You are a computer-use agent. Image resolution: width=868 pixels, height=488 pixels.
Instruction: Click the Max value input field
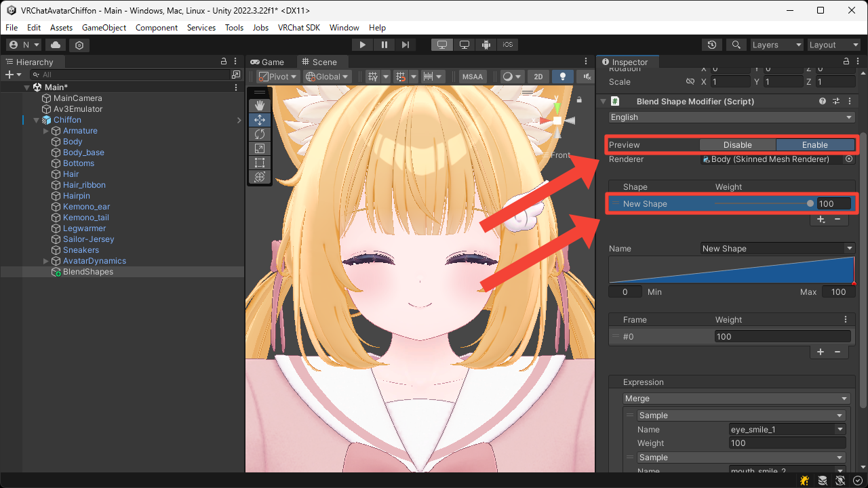838,291
